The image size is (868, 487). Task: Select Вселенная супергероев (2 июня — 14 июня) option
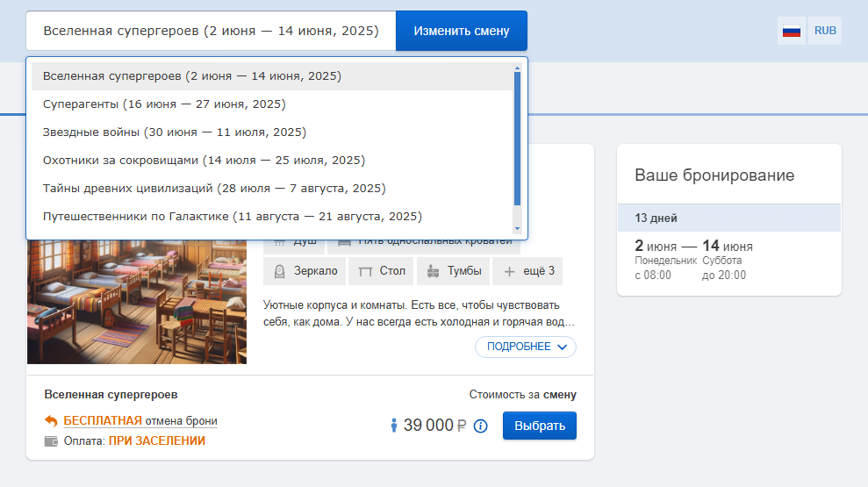tap(272, 76)
